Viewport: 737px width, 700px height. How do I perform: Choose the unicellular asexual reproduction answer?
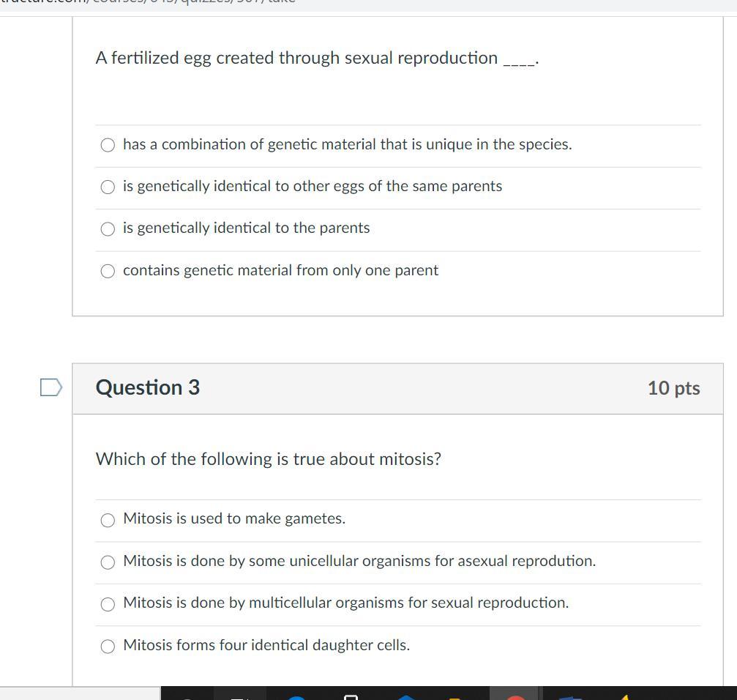(108, 562)
